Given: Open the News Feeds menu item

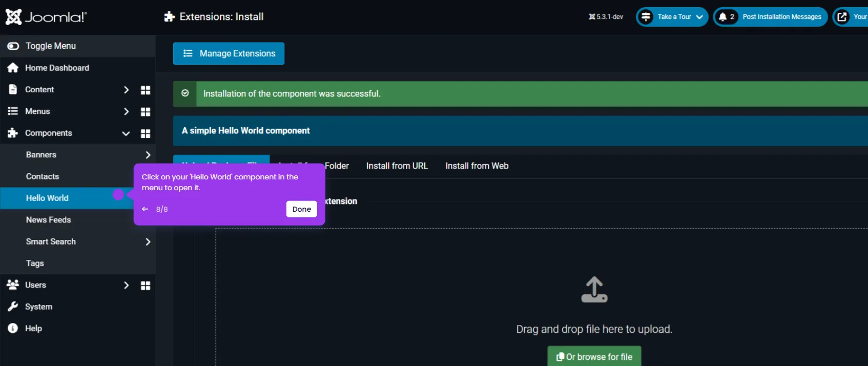Looking at the screenshot, I should click(x=48, y=220).
